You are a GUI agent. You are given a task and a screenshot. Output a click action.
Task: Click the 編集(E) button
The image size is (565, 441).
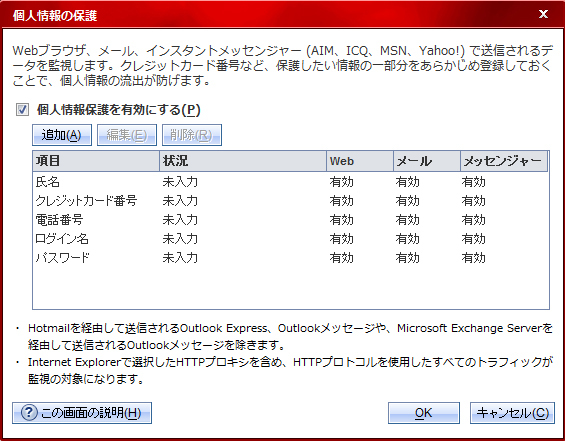[127, 135]
